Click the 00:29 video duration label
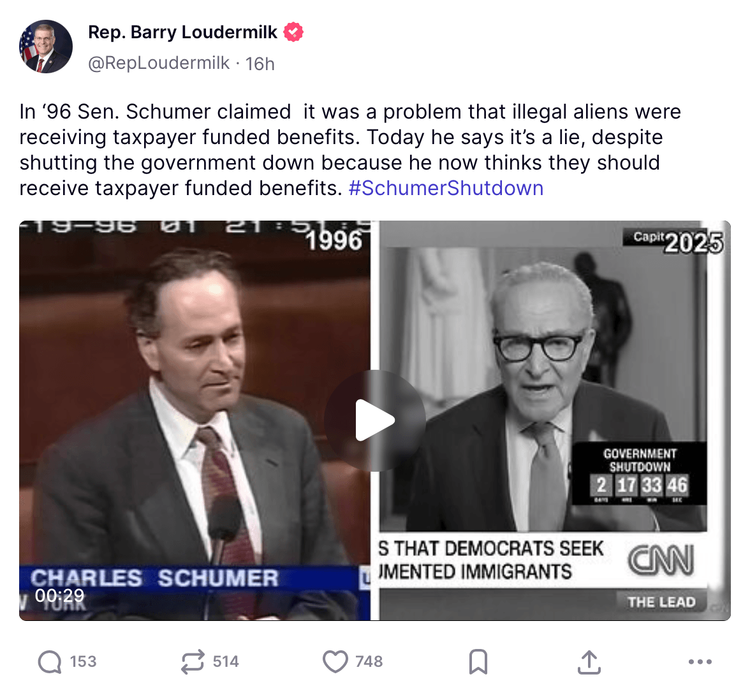The height and width of the screenshot is (700, 750). pos(59,595)
